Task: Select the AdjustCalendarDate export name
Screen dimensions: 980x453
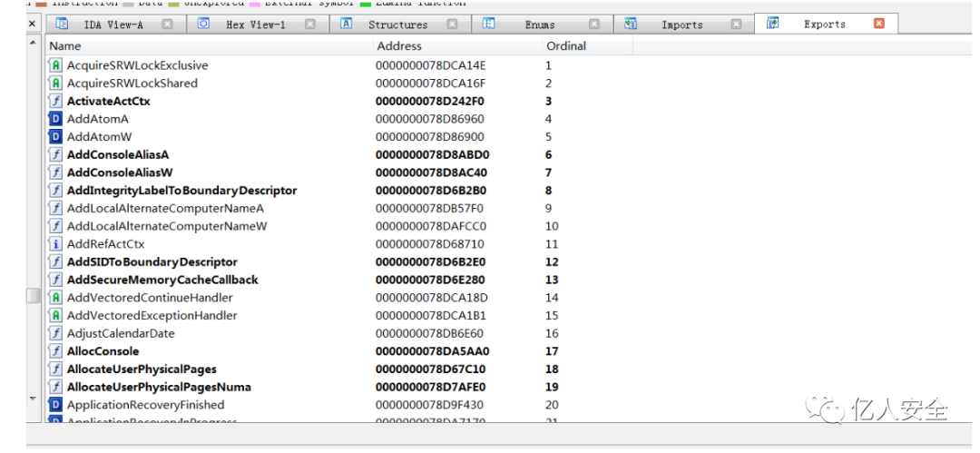Action: [x=121, y=333]
